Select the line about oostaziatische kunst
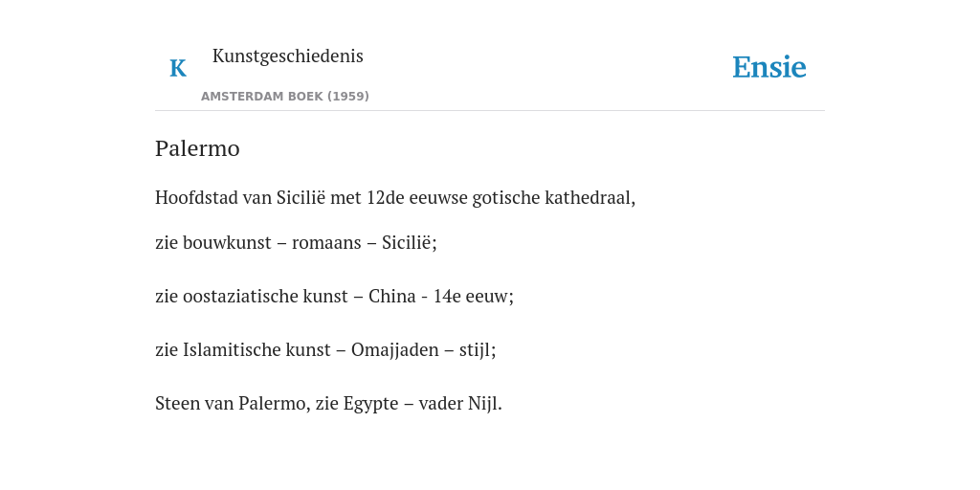The width and height of the screenshot is (980, 490). 334,297
